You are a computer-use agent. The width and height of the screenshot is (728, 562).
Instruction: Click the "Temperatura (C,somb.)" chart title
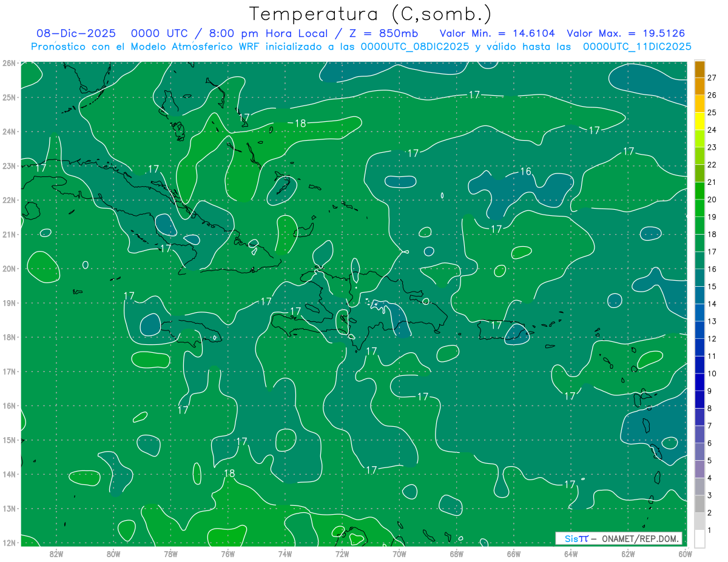[371, 14]
